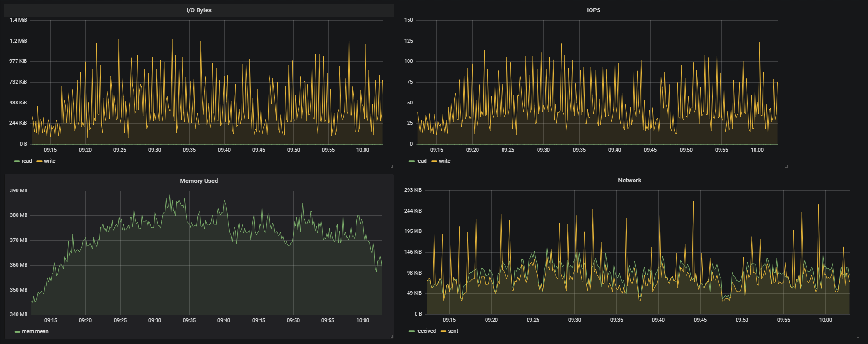Click the 195 KiB label on Network axis

click(x=413, y=232)
